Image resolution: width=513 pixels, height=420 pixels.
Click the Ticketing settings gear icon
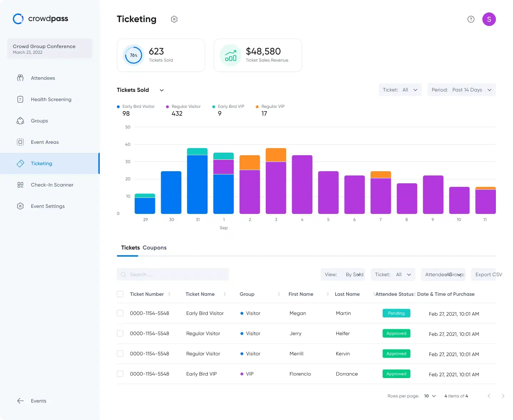(x=174, y=19)
